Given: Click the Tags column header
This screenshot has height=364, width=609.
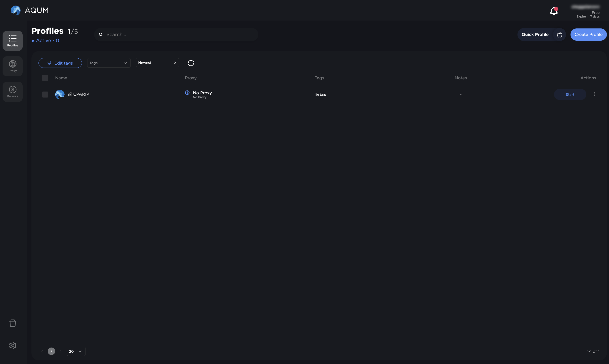Looking at the screenshot, I should point(319,78).
